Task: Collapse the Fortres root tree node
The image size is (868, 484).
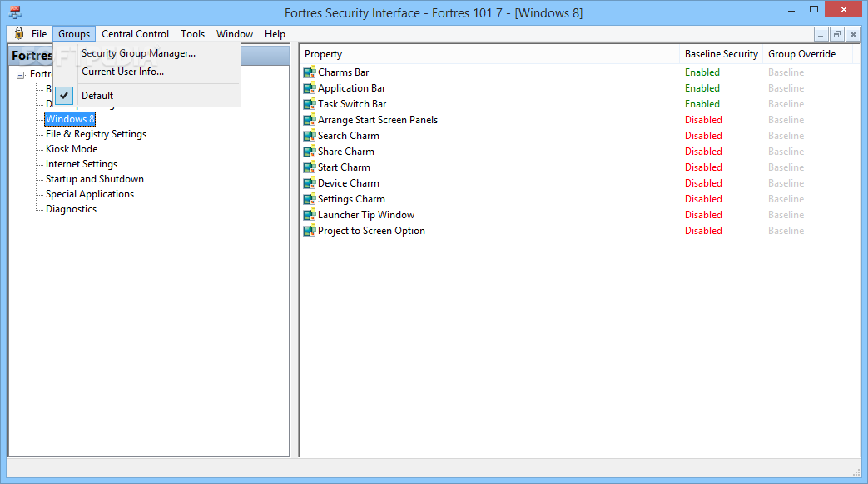Action: 21,75
